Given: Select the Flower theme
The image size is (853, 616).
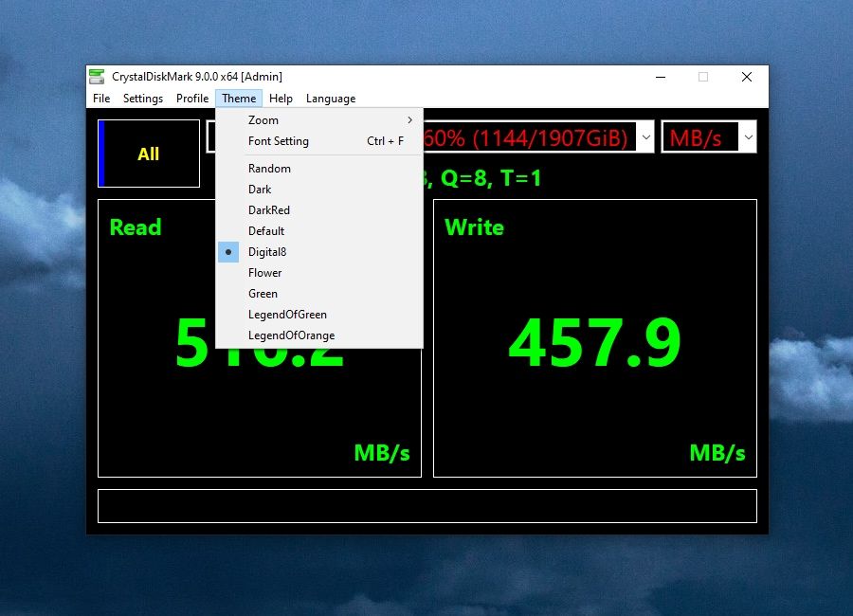Looking at the screenshot, I should [x=319, y=273].
